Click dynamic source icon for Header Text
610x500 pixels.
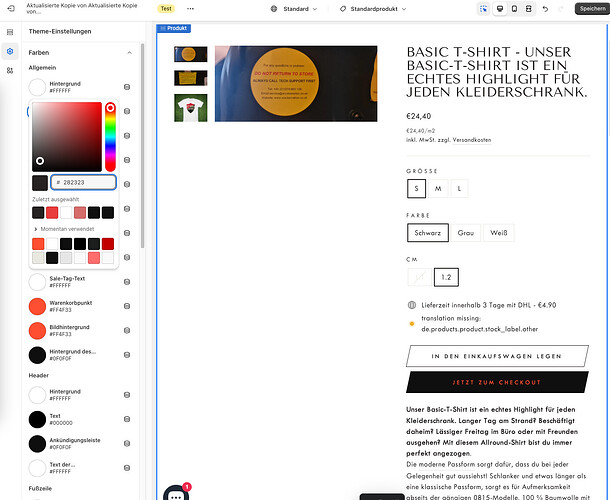[x=127, y=419]
